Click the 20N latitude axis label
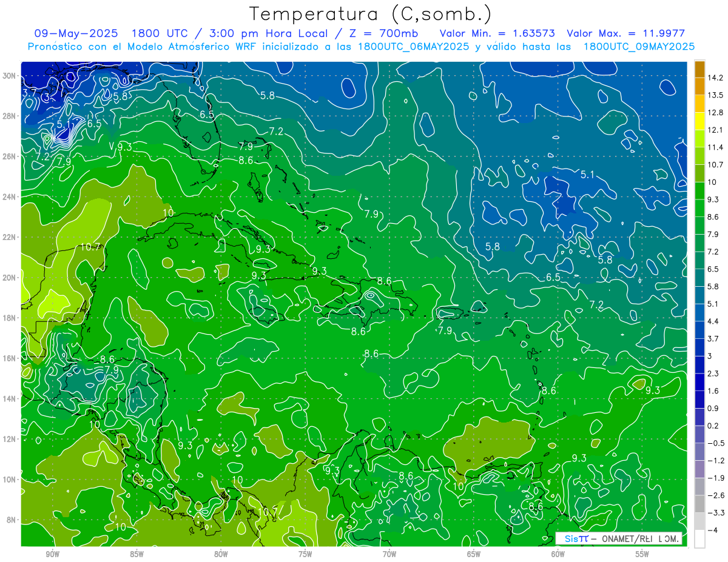This screenshot has height=562, width=728. pos(10,277)
